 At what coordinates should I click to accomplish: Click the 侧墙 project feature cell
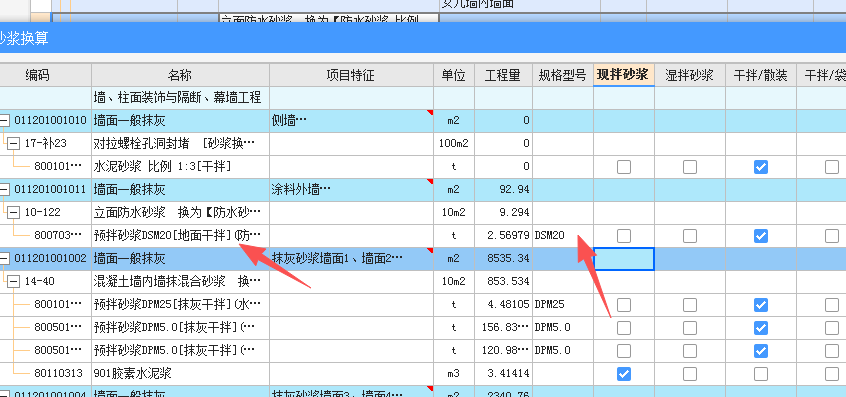351,121
